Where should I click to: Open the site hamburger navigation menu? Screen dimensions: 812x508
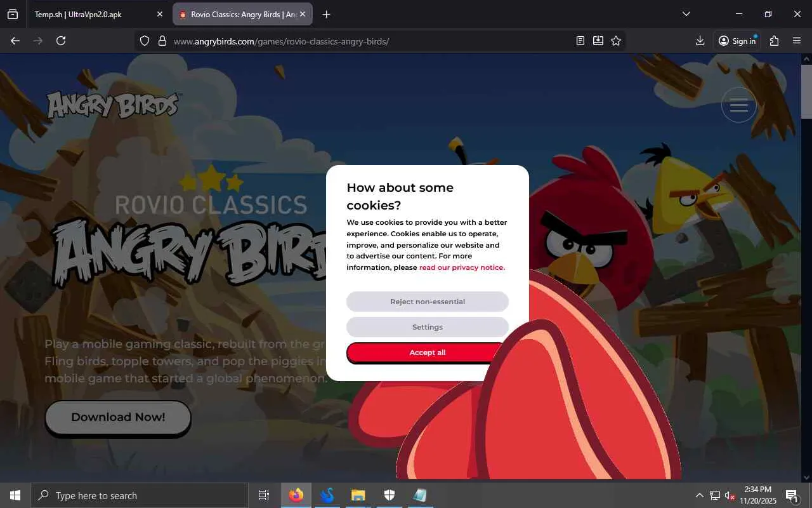(739, 105)
